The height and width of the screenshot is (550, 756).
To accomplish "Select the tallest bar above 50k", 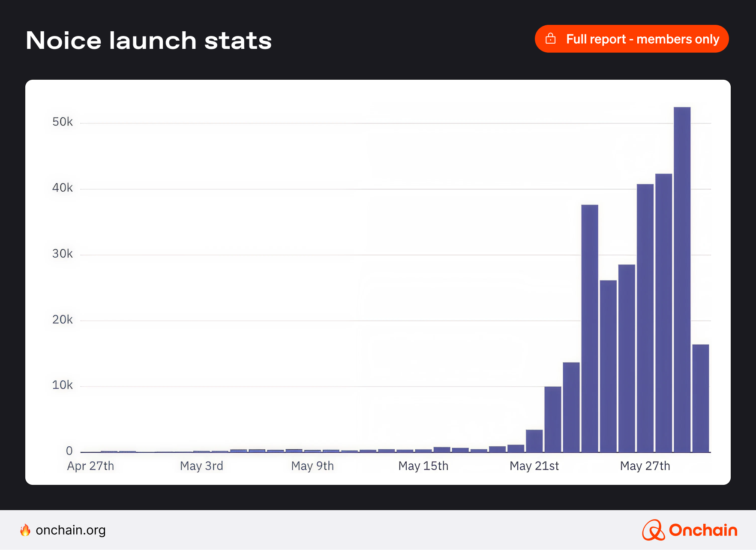I will [682, 279].
